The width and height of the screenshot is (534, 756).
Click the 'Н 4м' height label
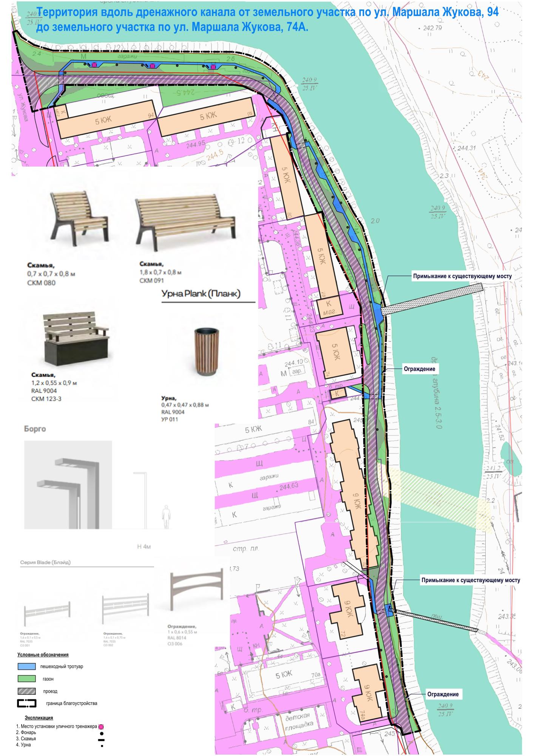(x=144, y=547)
